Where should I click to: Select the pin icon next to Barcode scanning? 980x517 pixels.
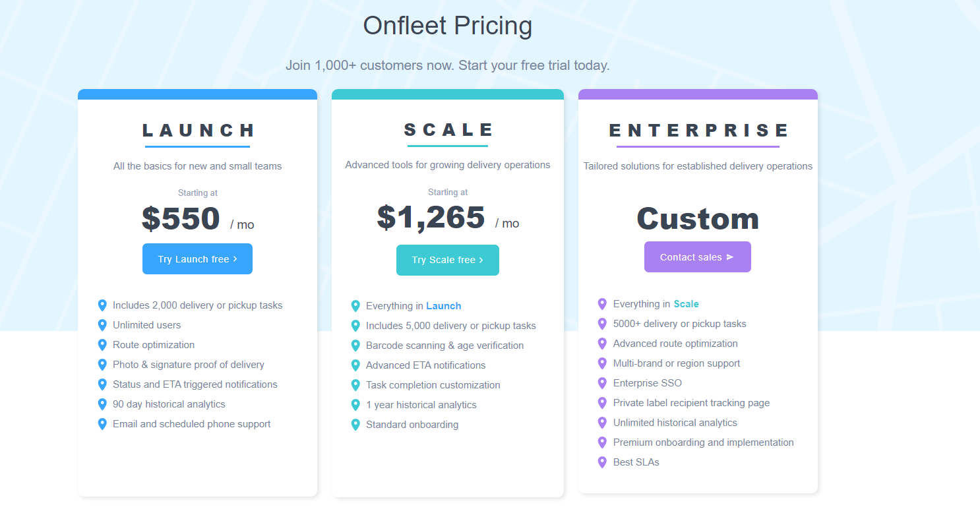(x=356, y=345)
